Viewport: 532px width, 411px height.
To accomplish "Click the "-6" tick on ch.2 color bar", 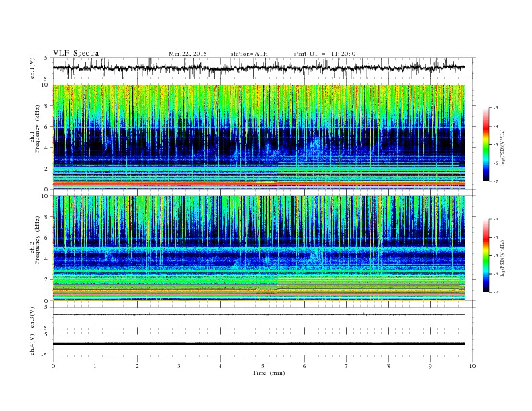I will [x=496, y=274].
